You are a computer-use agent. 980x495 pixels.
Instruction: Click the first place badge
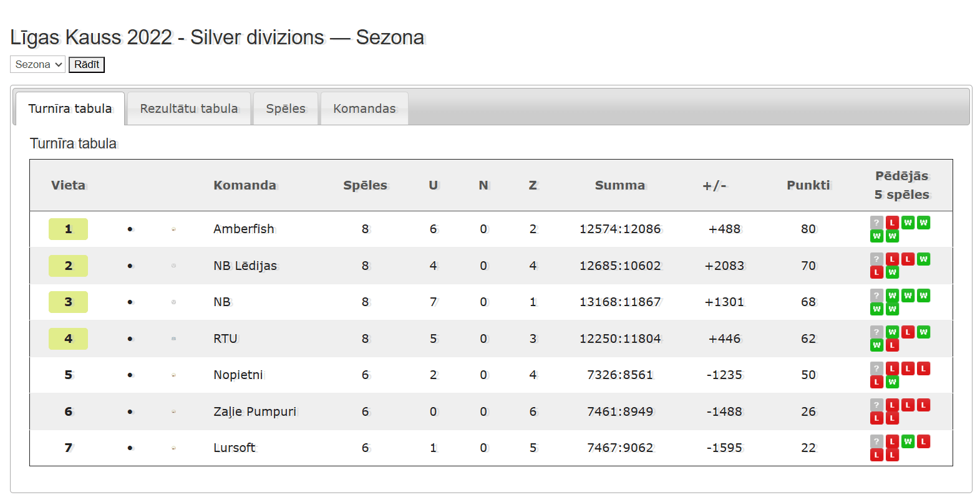click(x=68, y=229)
